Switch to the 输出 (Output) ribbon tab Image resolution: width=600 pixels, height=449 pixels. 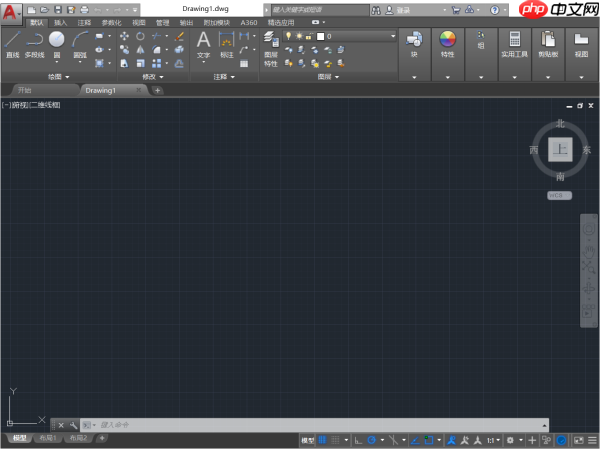tap(186, 23)
